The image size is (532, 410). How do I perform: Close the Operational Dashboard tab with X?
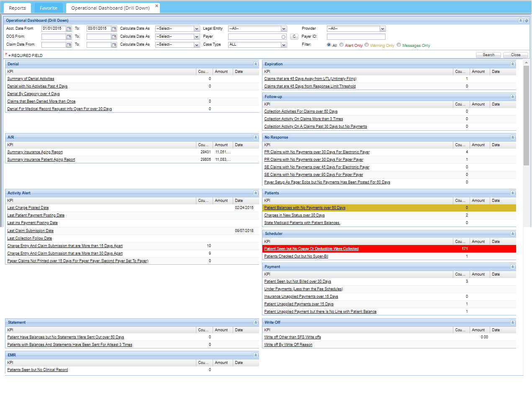pyautogui.click(x=157, y=6)
